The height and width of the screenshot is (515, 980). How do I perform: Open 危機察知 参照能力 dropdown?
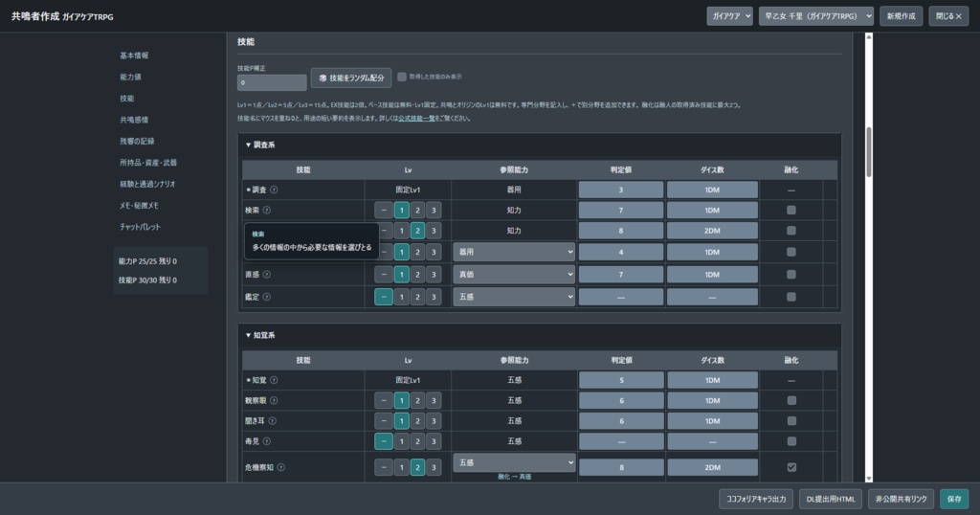point(514,462)
